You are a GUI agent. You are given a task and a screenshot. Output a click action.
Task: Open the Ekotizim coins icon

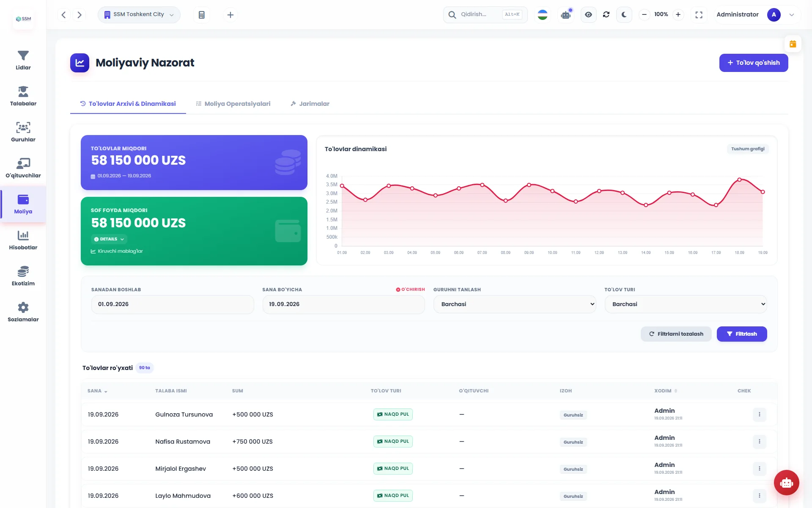point(23,271)
